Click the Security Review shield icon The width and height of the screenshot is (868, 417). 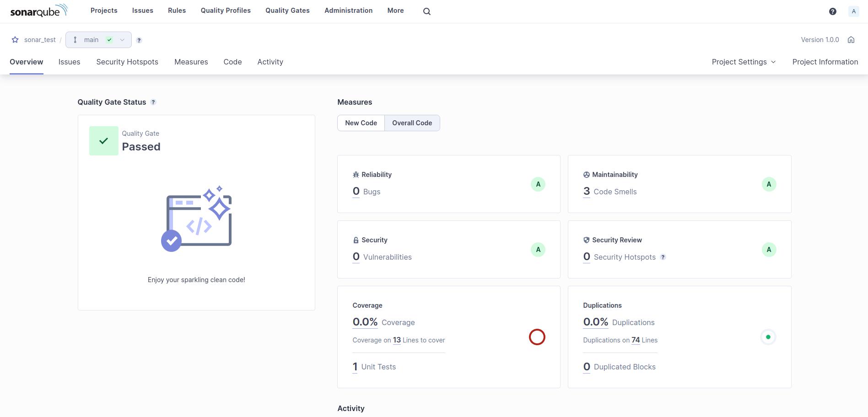(586, 240)
